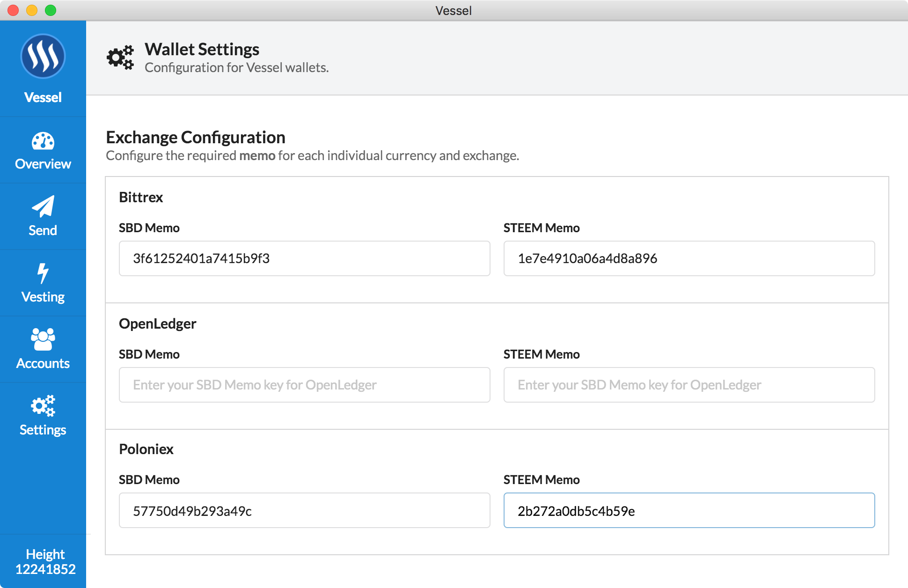Click the Overview sidebar label

tap(43, 164)
